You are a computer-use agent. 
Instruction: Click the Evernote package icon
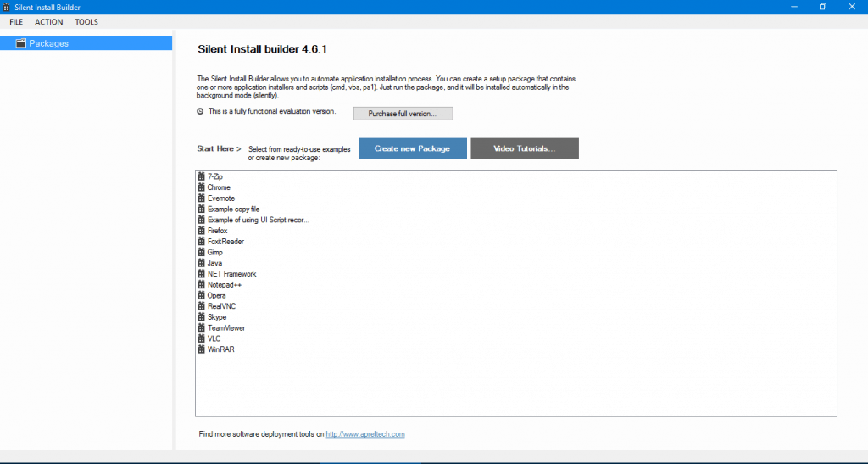click(202, 198)
